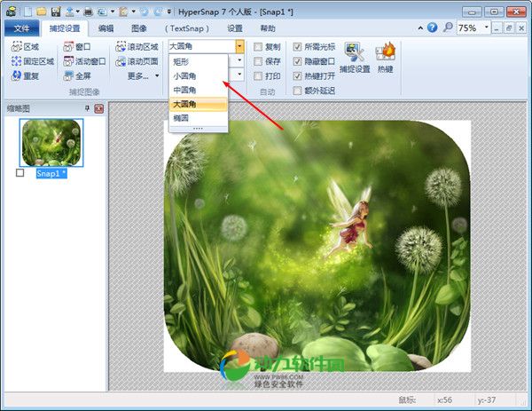Toggle the 复制 copy checkbox
This screenshot has width=532, height=411.
pos(258,46)
